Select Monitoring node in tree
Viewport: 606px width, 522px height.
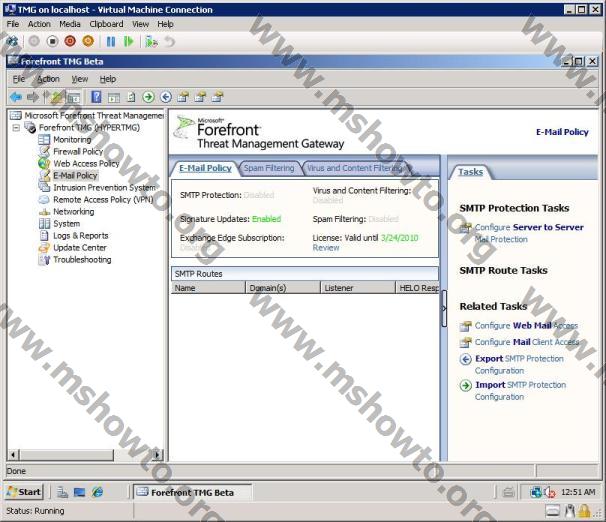72,139
